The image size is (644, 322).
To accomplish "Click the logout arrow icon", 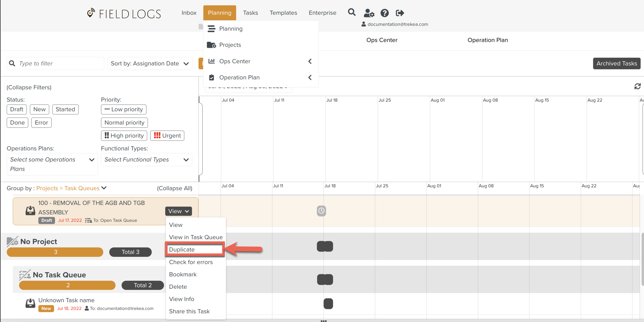I will coord(400,13).
